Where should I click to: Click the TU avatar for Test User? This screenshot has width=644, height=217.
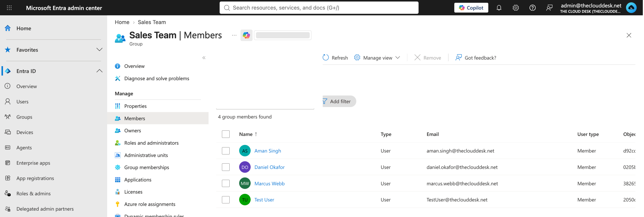tap(245, 200)
